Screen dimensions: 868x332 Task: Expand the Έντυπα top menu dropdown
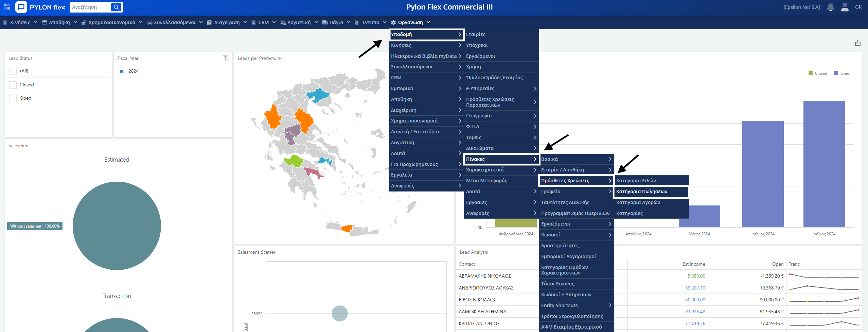coord(385,22)
